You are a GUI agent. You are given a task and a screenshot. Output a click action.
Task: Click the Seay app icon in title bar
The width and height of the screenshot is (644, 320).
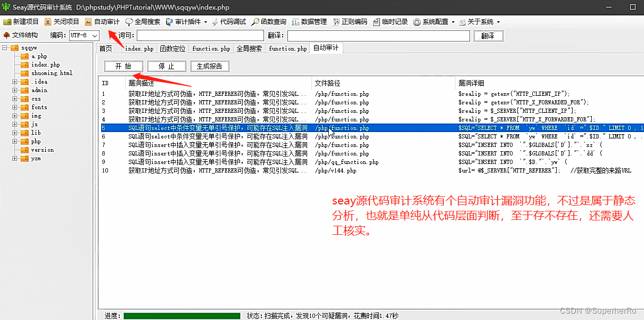[x=6, y=7]
